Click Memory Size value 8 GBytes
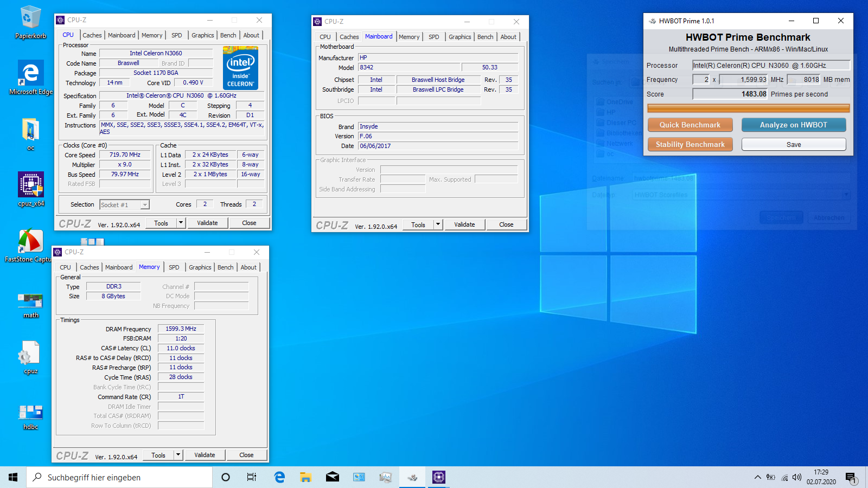The image size is (868, 488). coord(113,296)
